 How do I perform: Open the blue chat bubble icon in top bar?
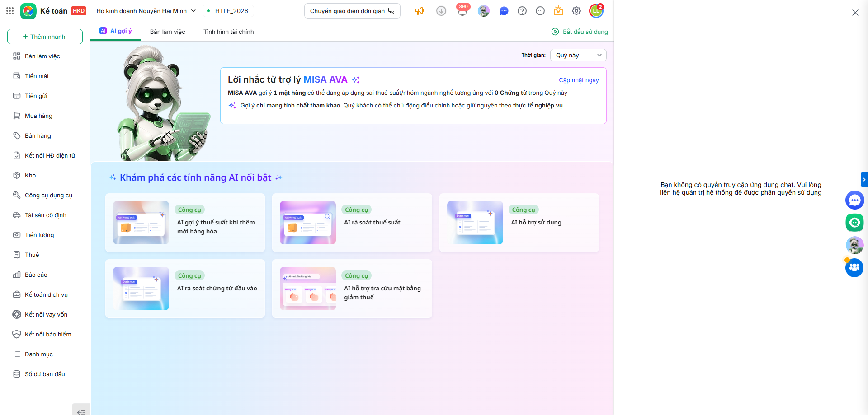[504, 11]
